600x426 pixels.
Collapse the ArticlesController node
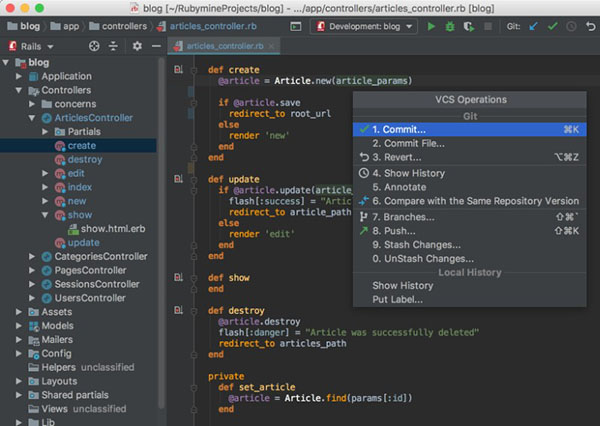coord(32,118)
